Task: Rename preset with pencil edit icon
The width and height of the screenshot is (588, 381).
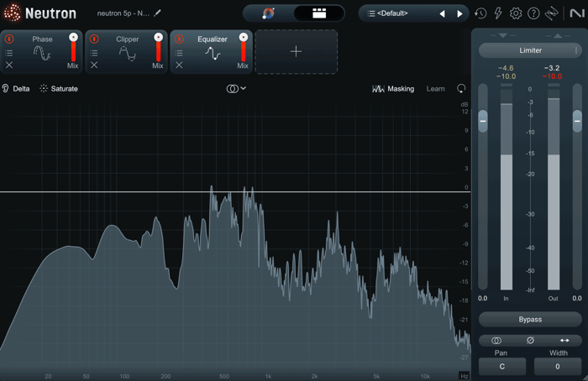Action: pyautogui.click(x=158, y=13)
